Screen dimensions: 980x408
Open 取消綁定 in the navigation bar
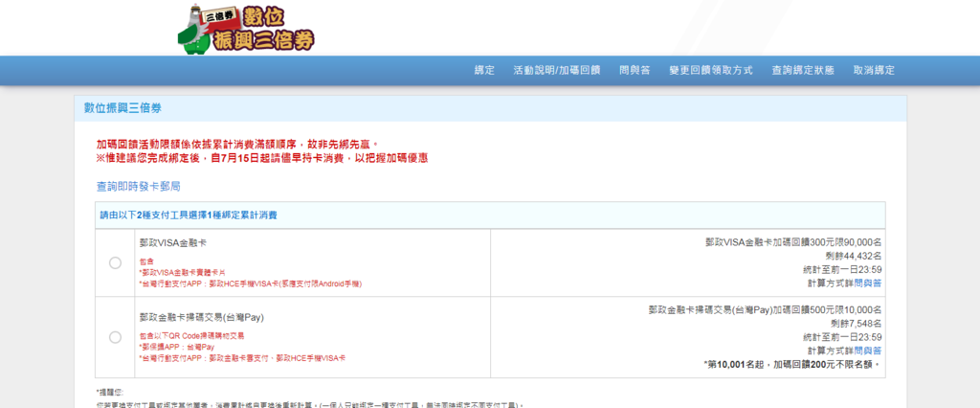(x=874, y=70)
